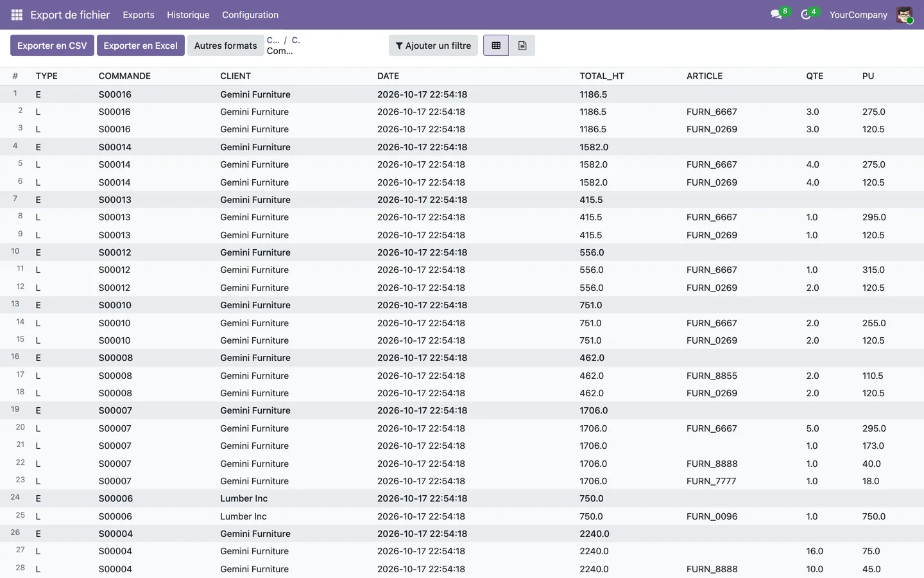Open the chat messages icon
Screen dimensions: 924x578
pyautogui.click(x=776, y=14)
